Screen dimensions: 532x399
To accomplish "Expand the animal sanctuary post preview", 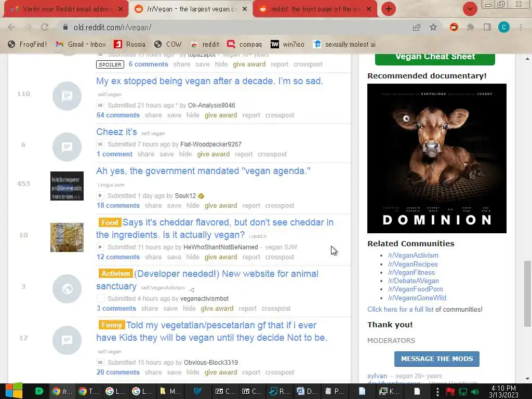I will [x=100, y=299].
